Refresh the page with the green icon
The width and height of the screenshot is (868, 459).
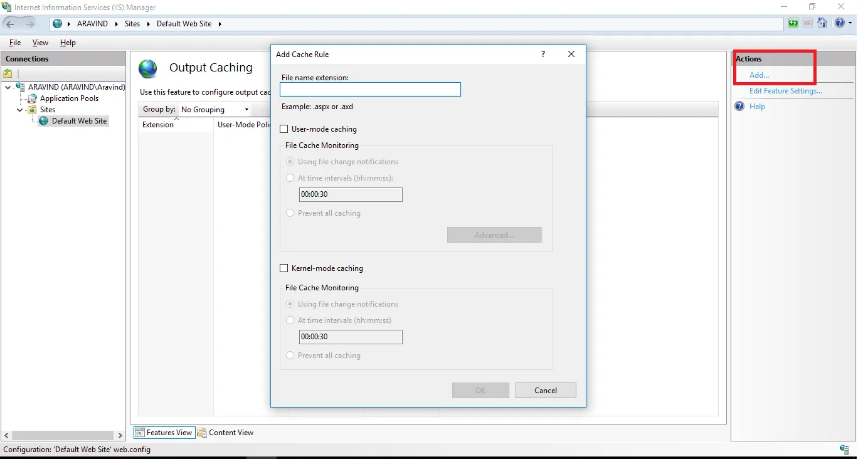click(x=793, y=23)
